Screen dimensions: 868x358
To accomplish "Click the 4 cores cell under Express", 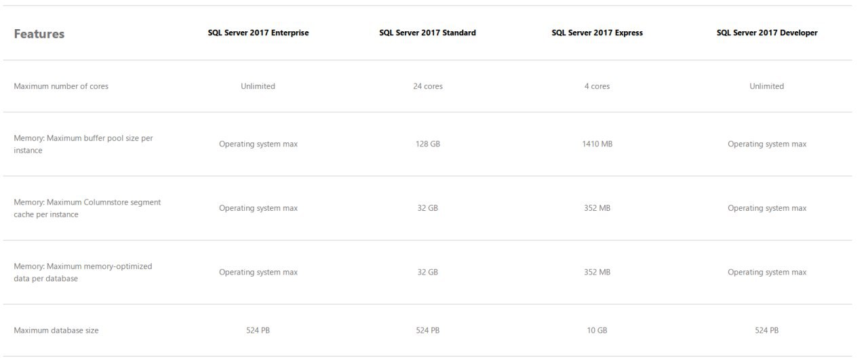I will 597,86.
